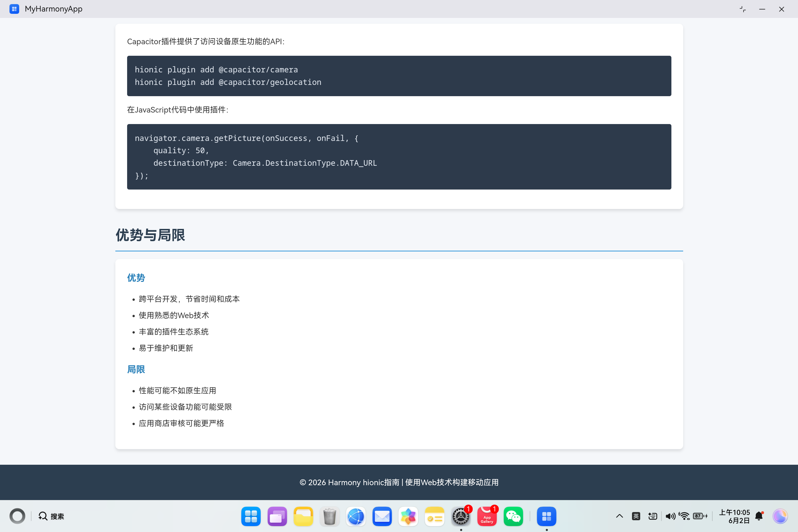Open the yellow Files folder in dock

click(x=303, y=516)
